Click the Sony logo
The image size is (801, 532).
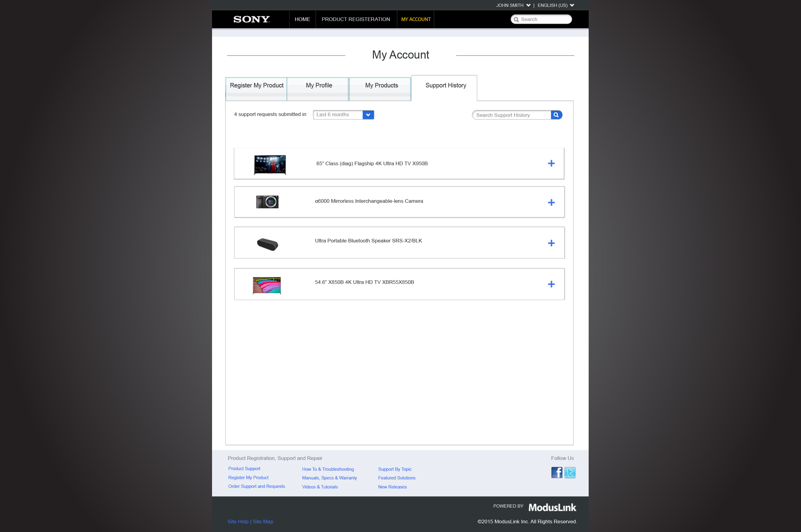tap(251, 19)
